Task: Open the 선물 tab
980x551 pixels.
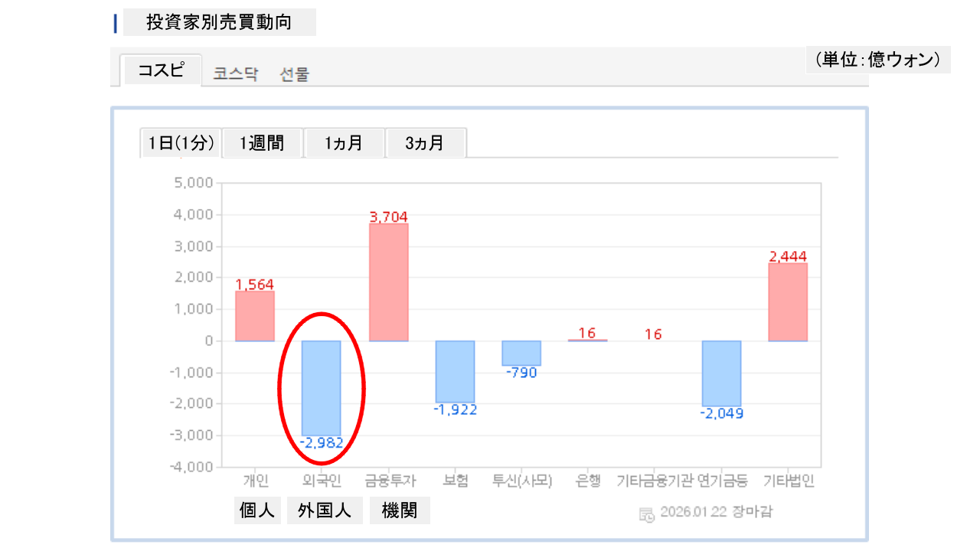Action: tap(295, 74)
